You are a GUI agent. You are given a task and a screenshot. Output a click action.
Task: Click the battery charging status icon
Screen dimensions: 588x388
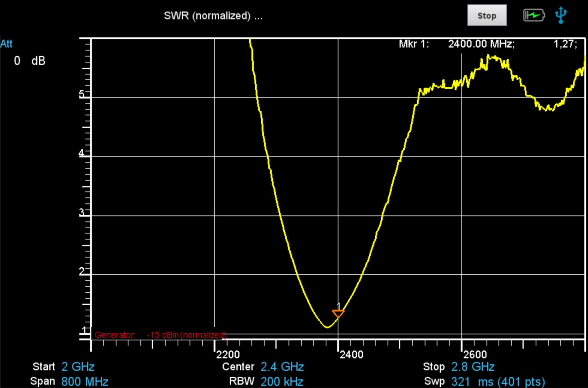click(534, 16)
